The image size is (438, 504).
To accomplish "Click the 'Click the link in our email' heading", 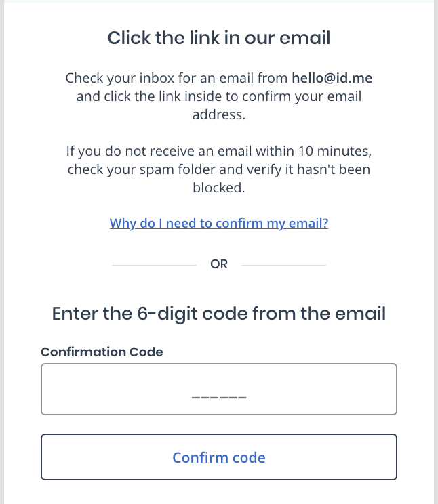I will point(218,38).
